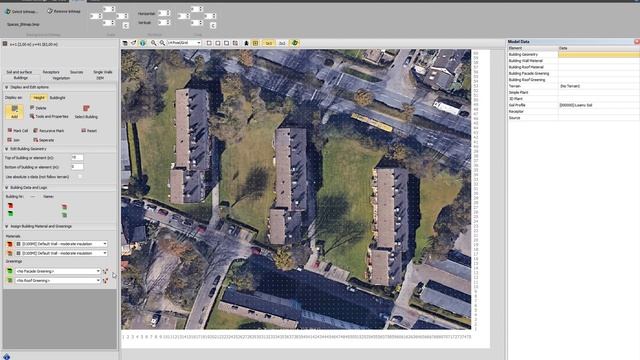Click the red wall material icon
The height and width of the screenshot is (360, 640).
(x=9, y=244)
